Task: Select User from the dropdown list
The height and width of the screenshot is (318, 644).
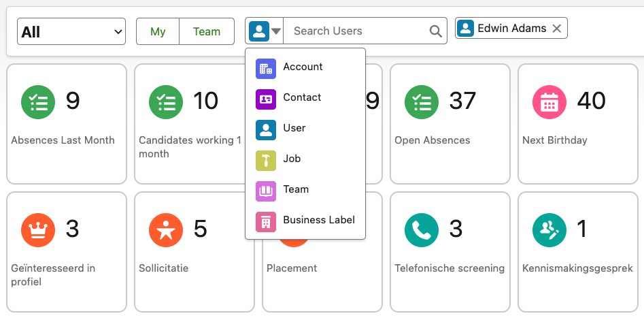Action: [x=294, y=129]
